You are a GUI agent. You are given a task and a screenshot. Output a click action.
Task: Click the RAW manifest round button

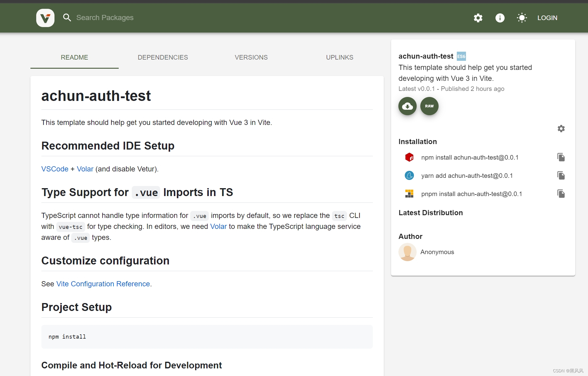[429, 106]
